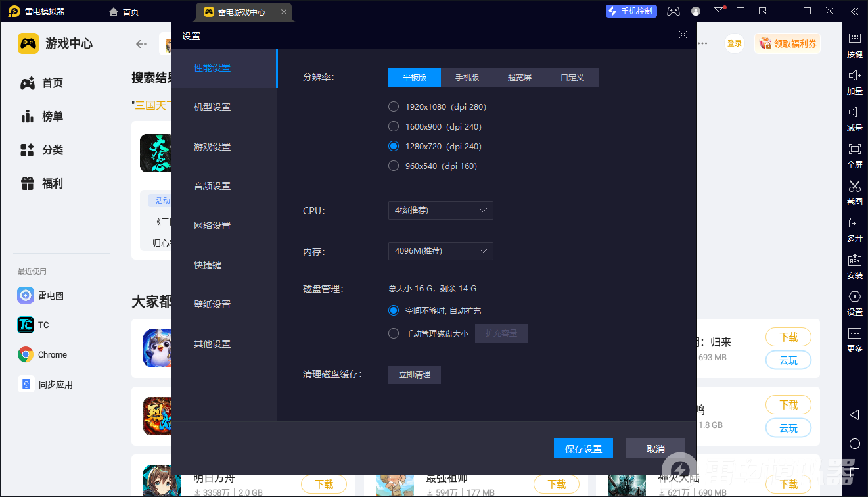
Task: Switch to the 手机版 resolution tab
Action: pyautogui.click(x=467, y=78)
